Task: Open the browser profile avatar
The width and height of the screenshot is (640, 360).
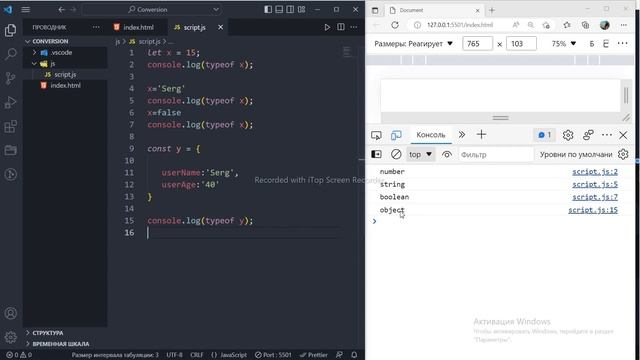Action: click(x=604, y=25)
